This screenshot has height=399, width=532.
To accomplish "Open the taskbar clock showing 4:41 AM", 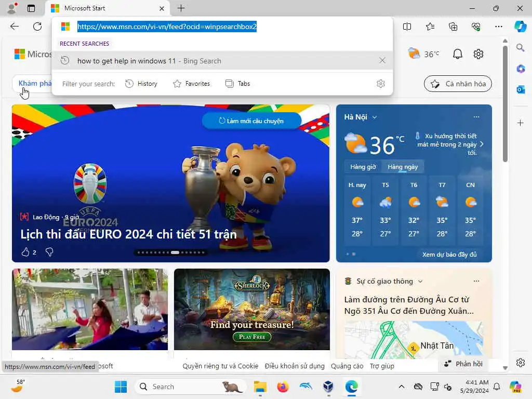I will (474, 387).
